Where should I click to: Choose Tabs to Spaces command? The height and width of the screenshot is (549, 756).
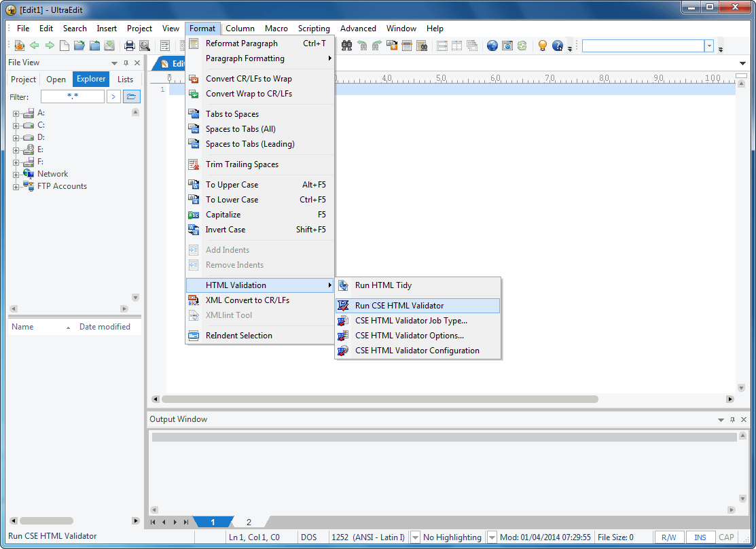click(232, 113)
